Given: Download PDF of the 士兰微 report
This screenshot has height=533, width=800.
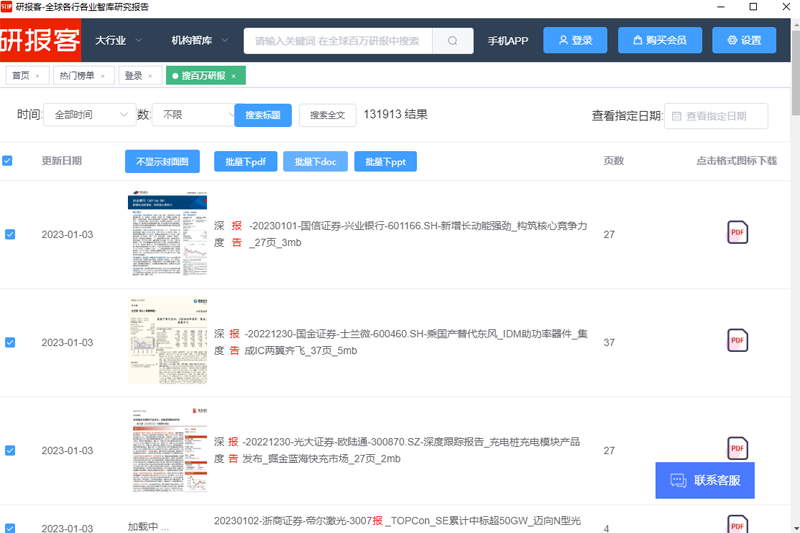Looking at the screenshot, I should [737, 341].
